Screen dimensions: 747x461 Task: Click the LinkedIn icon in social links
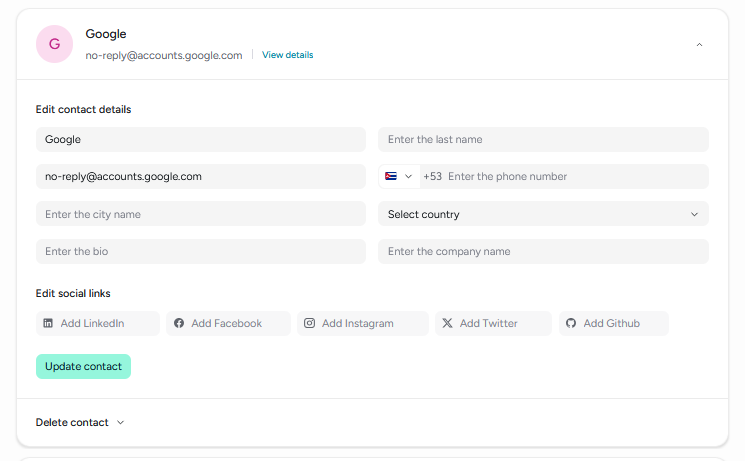tap(48, 323)
